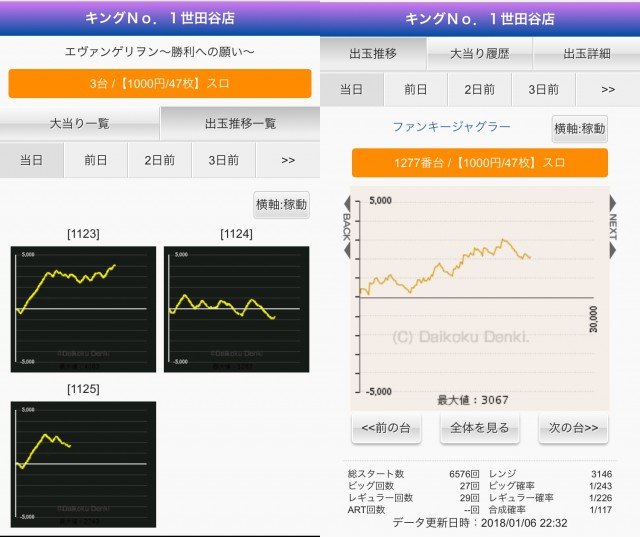Choose 前日 in left day selector
This screenshot has width=640, height=537.
(96, 160)
